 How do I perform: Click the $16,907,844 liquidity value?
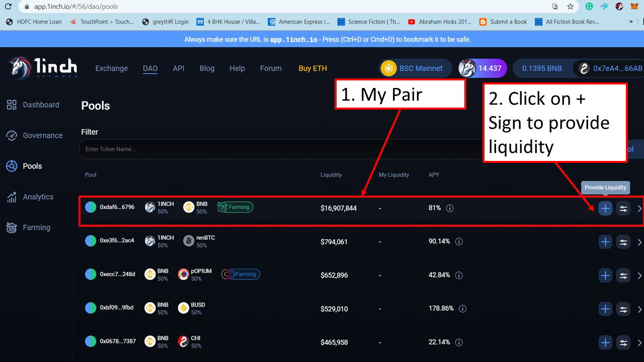pyautogui.click(x=339, y=208)
